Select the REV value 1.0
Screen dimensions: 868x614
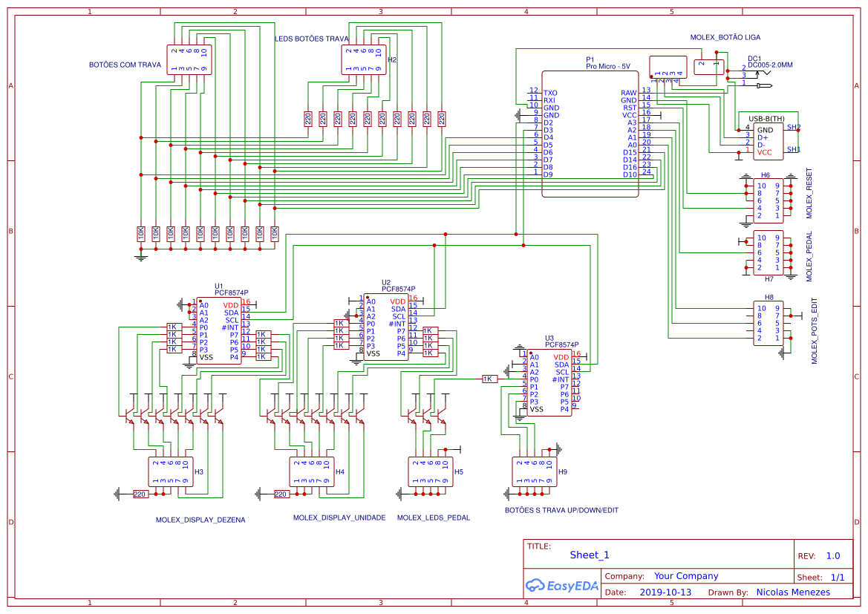click(x=832, y=556)
